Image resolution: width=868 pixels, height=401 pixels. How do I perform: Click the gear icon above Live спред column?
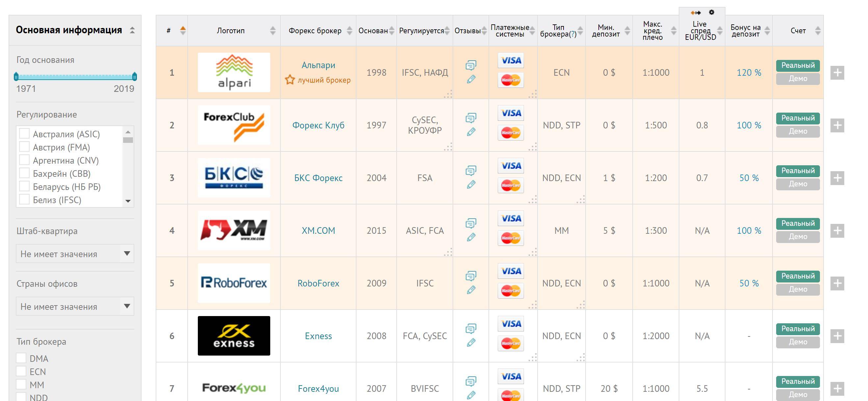click(711, 12)
